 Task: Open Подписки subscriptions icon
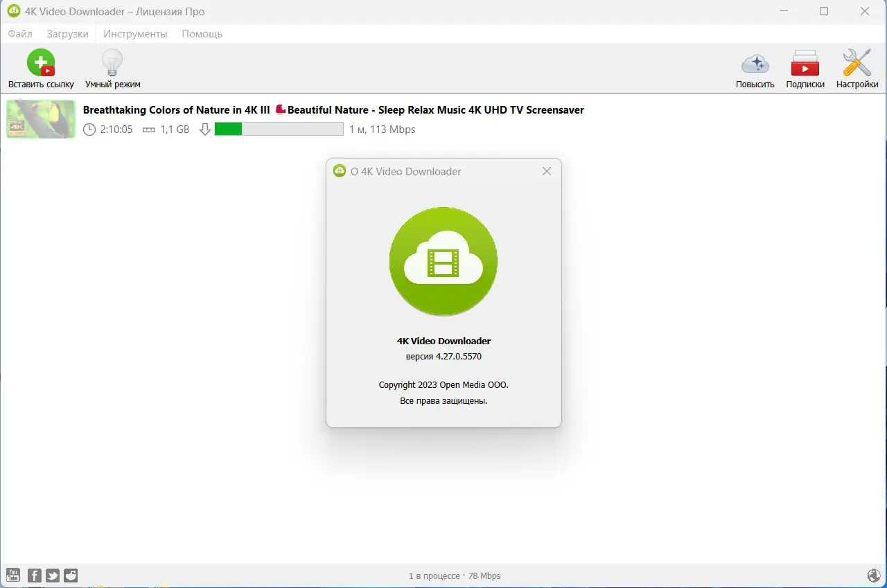[x=805, y=69]
